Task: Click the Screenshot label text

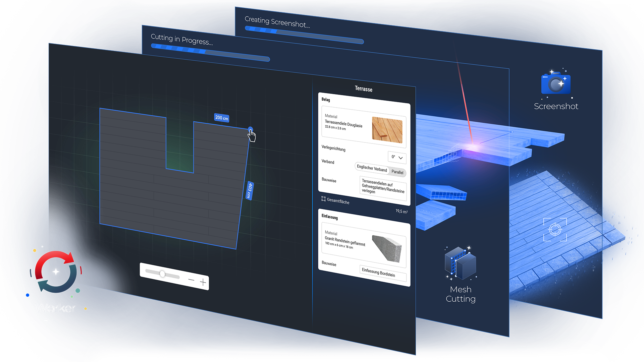Action: (x=556, y=106)
